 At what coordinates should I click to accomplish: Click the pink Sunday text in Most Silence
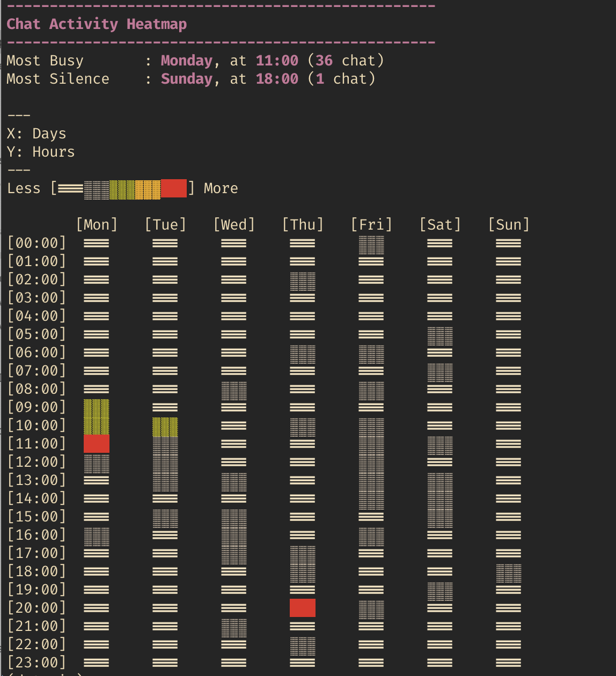click(187, 79)
